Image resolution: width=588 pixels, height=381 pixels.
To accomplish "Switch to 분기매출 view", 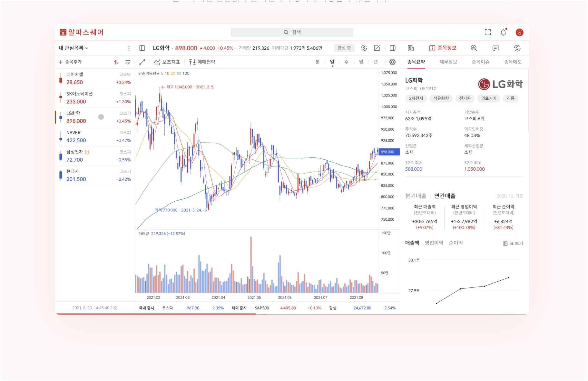I will pyautogui.click(x=416, y=196).
